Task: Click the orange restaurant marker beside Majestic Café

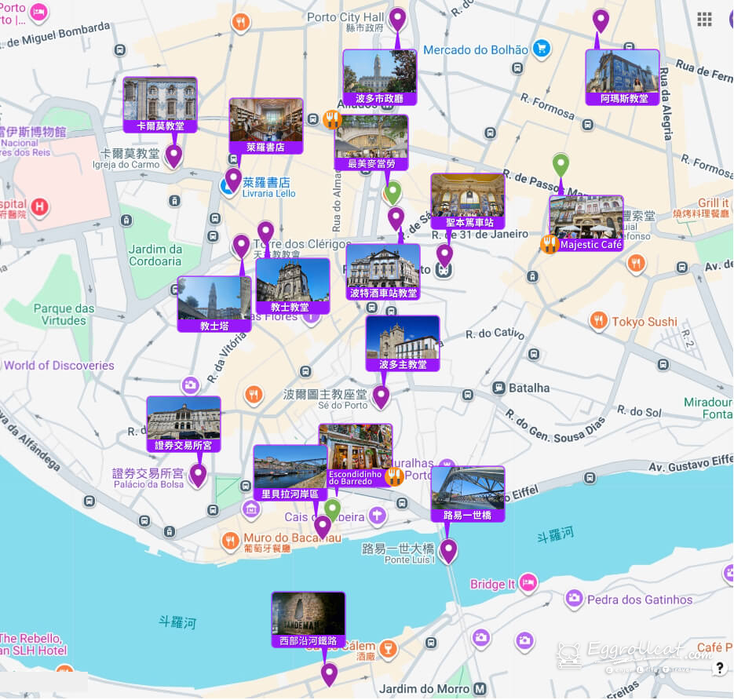Action: [550, 244]
